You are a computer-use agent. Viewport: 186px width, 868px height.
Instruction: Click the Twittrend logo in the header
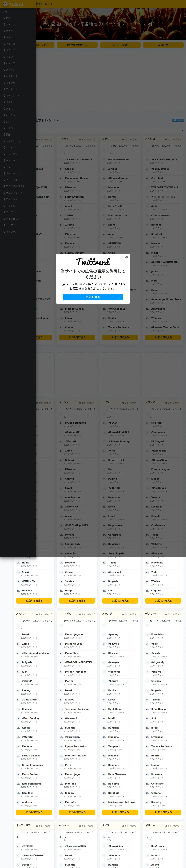(13, 4)
